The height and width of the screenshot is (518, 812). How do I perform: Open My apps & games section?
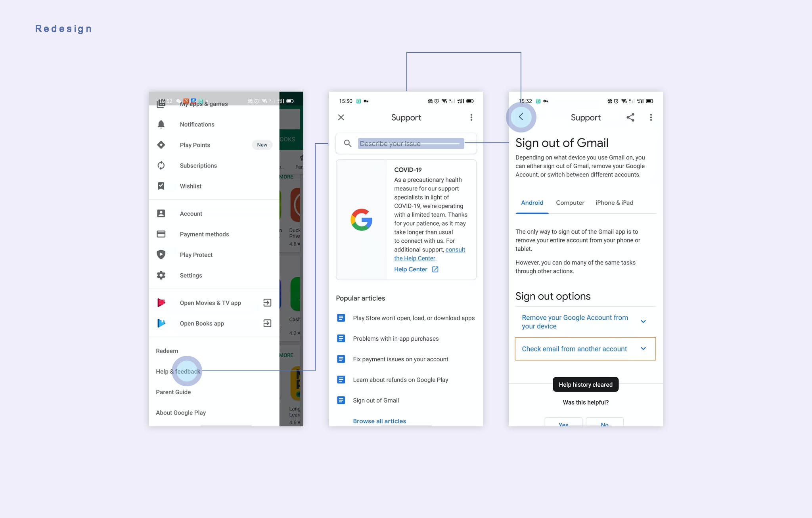pos(204,104)
